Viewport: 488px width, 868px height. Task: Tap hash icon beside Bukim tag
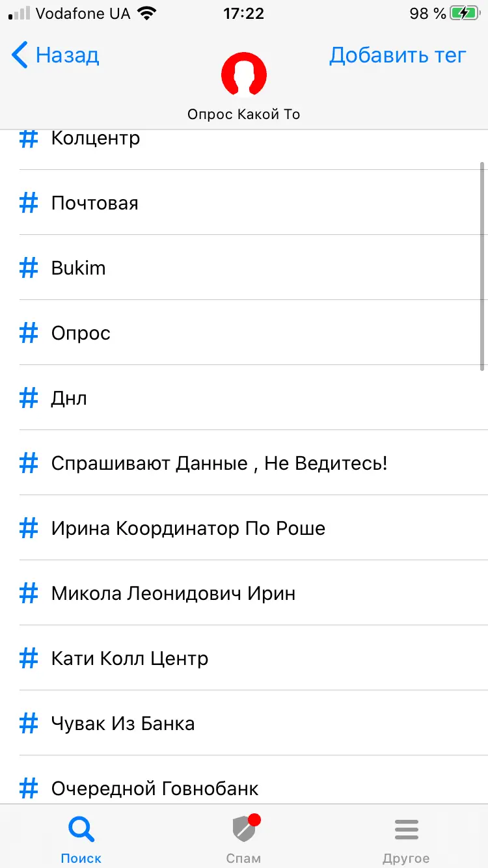tap(29, 268)
